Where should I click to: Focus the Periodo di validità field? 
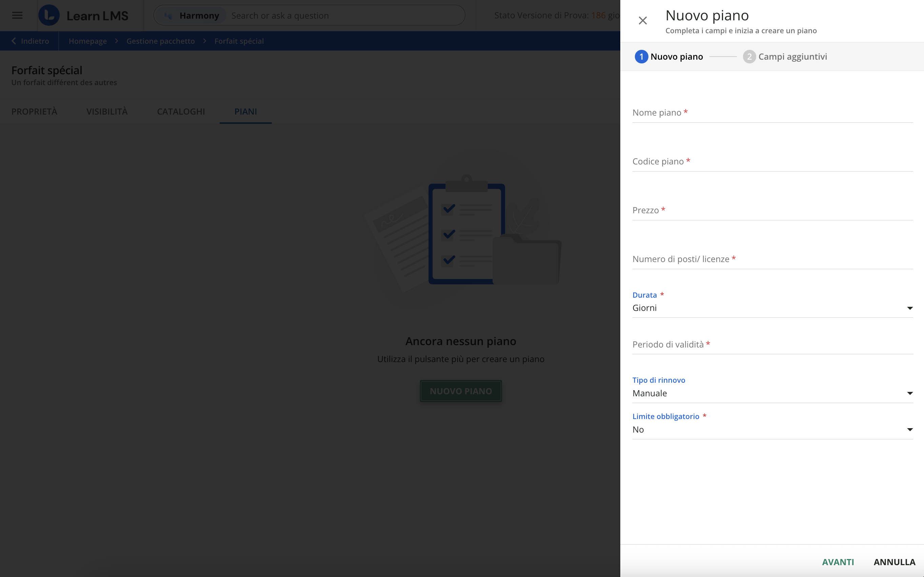point(772,345)
